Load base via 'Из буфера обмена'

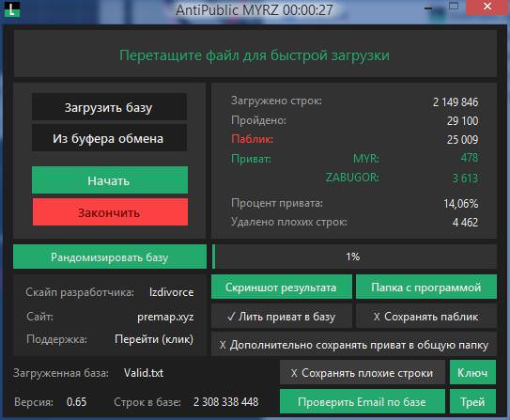[x=109, y=138]
